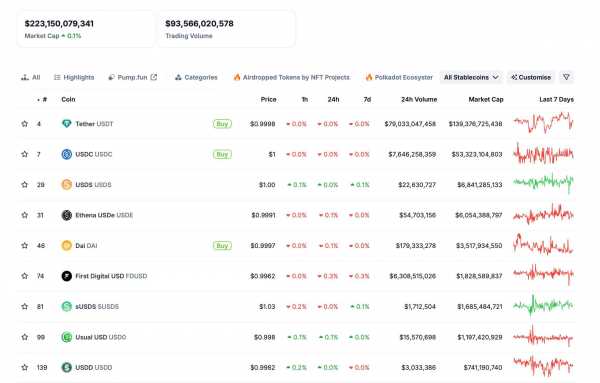Click the Last 7 Days column header

556,99
